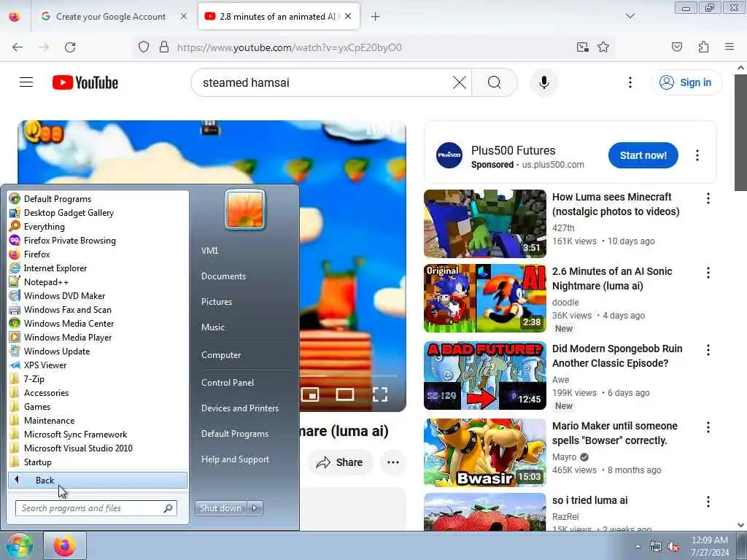Bookmark this page with the star icon
The width and height of the screenshot is (747, 560).
(603, 47)
